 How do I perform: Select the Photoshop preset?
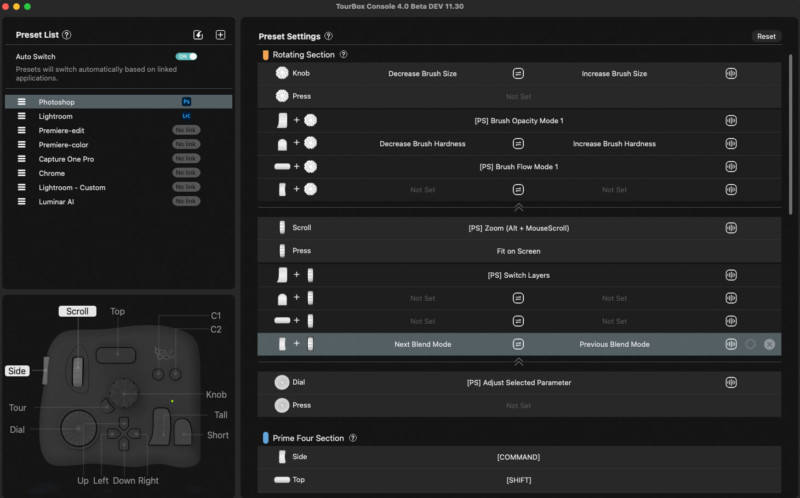click(x=118, y=102)
